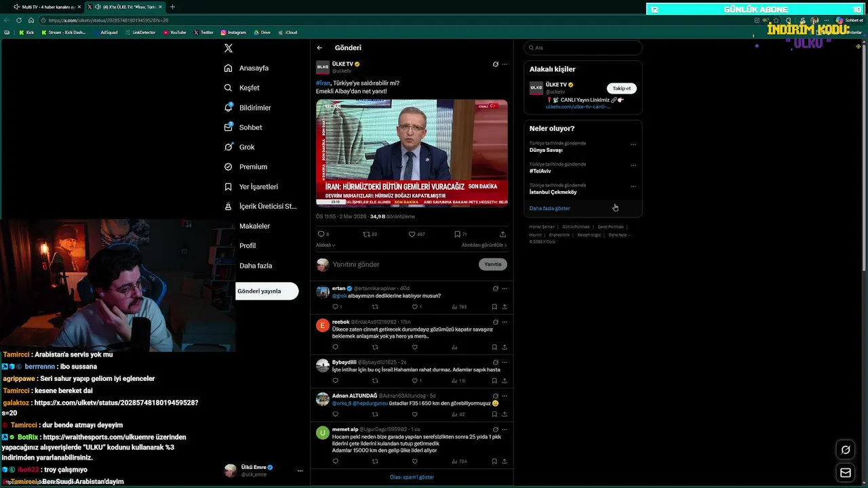Open the floating Grok button at bottom right
This screenshot has height=488, width=868.
[846, 450]
